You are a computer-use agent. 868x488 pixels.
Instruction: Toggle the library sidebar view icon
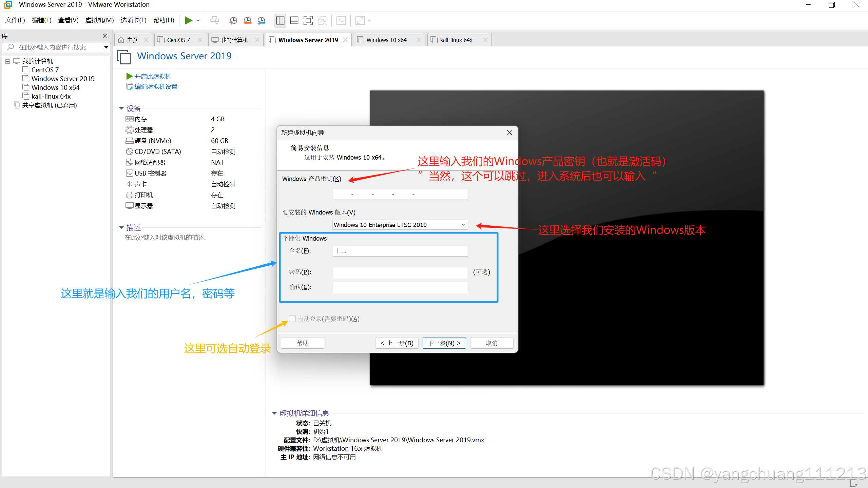[x=280, y=21]
